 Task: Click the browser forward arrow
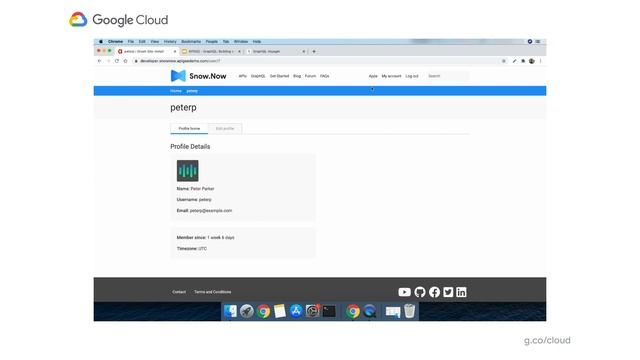point(108,61)
